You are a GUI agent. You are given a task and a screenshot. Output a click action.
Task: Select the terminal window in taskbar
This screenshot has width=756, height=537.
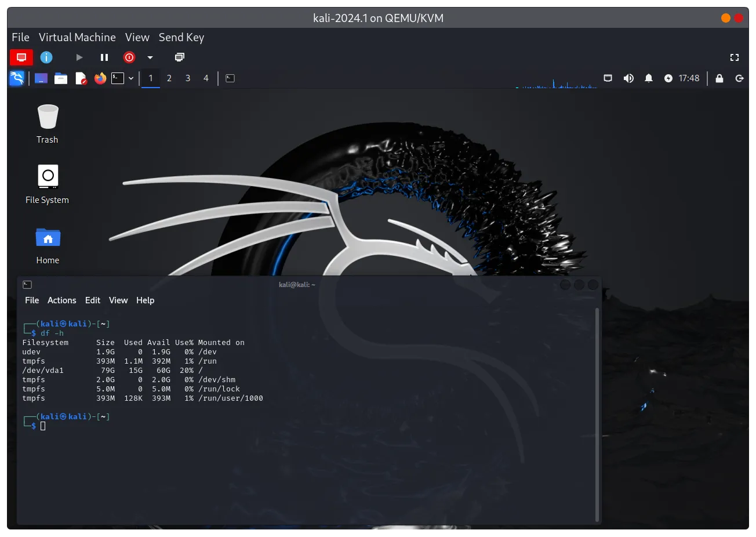click(x=230, y=78)
